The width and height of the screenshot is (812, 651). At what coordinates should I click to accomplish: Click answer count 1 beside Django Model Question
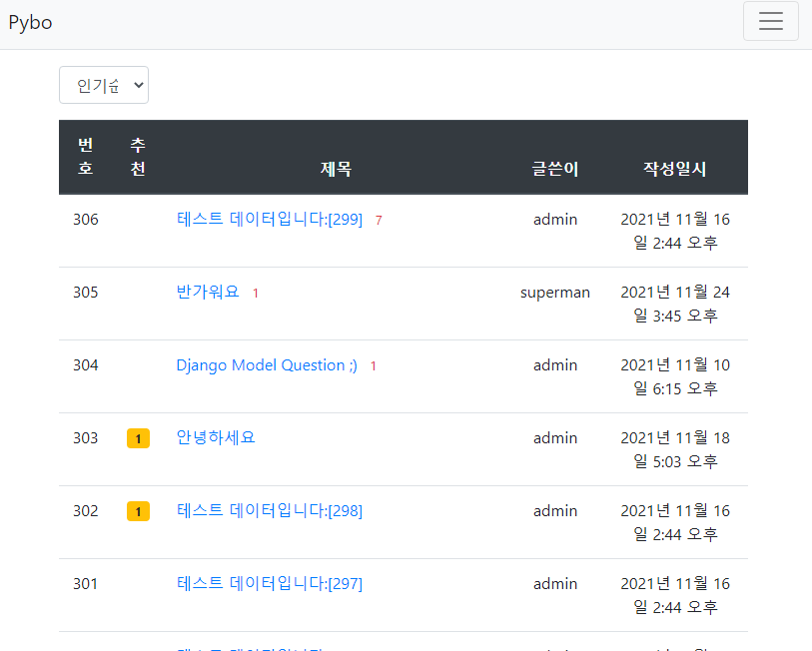pos(373,366)
